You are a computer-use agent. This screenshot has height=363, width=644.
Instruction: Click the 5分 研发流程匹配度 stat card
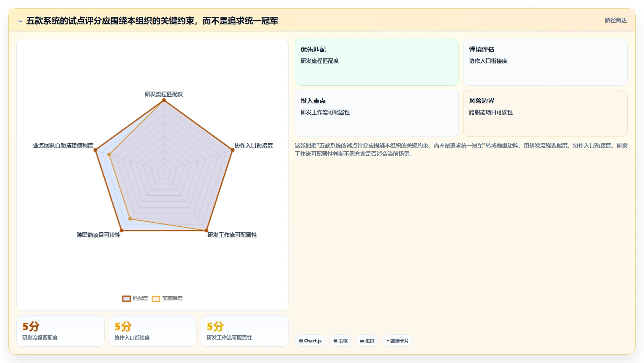[x=60, y=331]
